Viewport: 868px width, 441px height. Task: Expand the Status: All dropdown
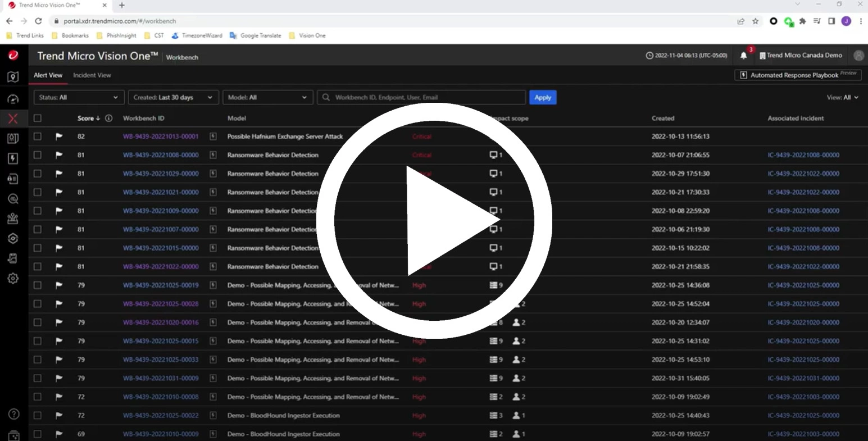click(x=79, y=98)
